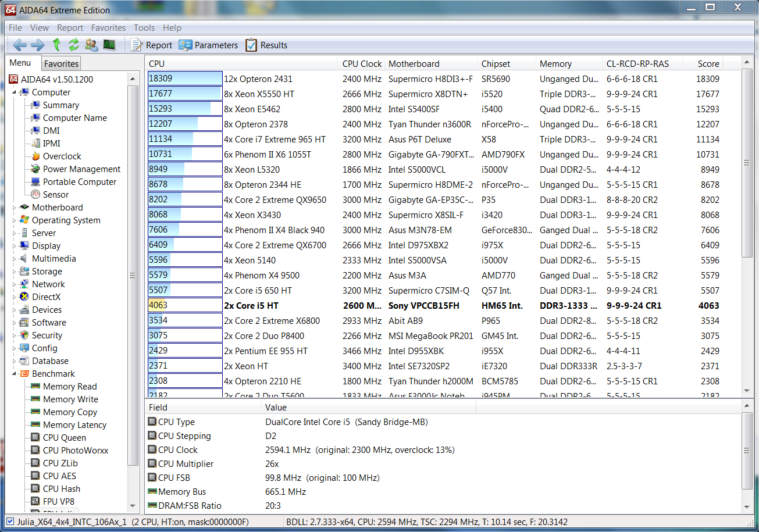Open Power Management page
Screen dimensions: 759x532
82,169
